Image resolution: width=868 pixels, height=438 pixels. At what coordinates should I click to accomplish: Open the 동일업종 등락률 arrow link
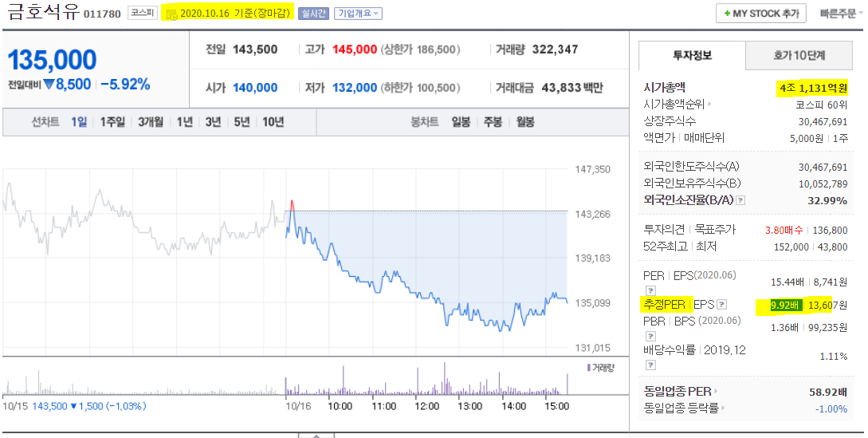(724, 408)
